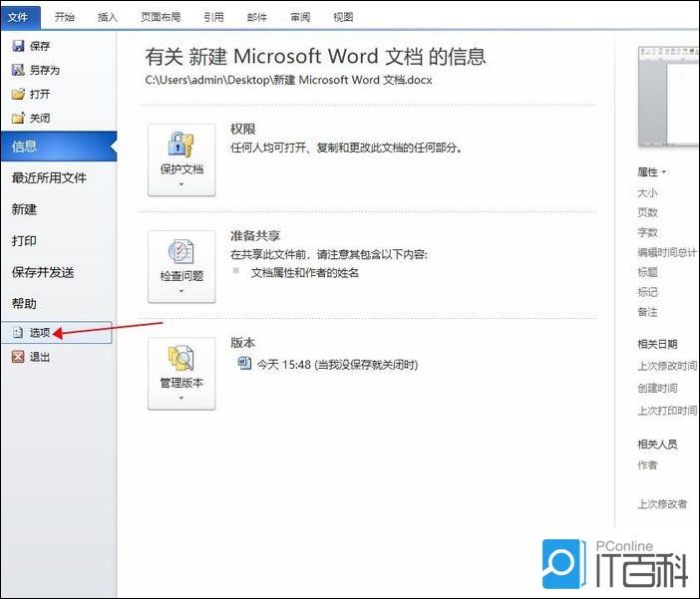Click the 大小 property label
The width and height of the screenshot is (700, 599).
[647, 192]
